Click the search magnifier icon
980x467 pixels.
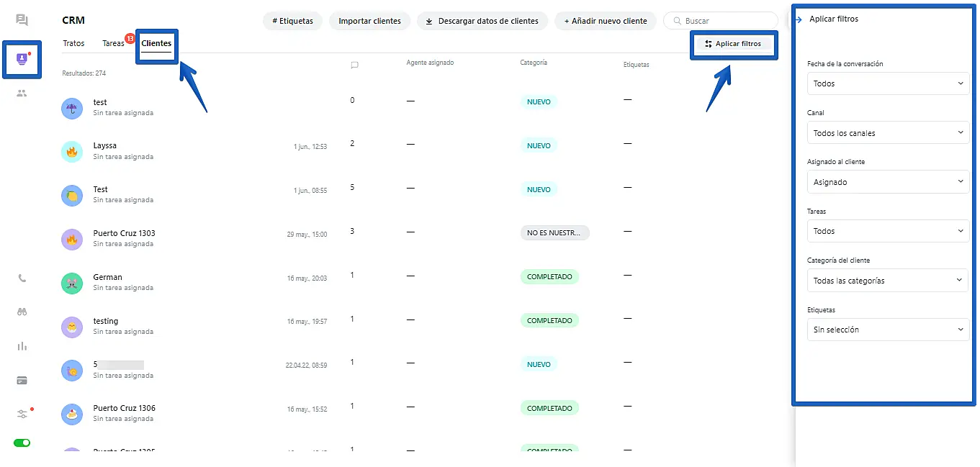point(677,21)
